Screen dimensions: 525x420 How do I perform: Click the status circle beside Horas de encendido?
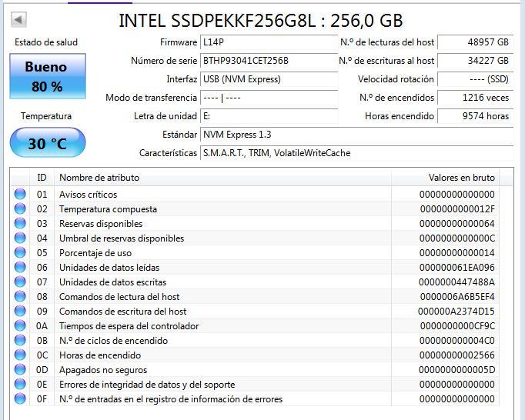20,355
